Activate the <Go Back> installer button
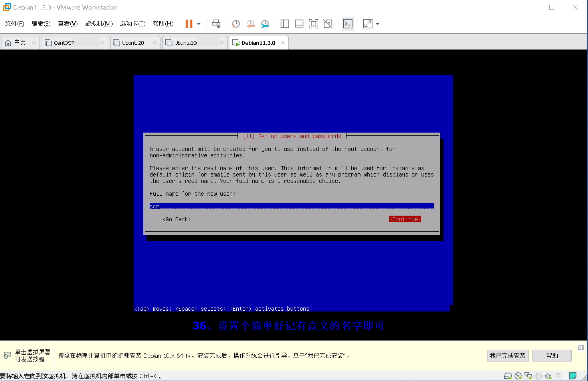The image size is (588, 381). coord(177,219)
